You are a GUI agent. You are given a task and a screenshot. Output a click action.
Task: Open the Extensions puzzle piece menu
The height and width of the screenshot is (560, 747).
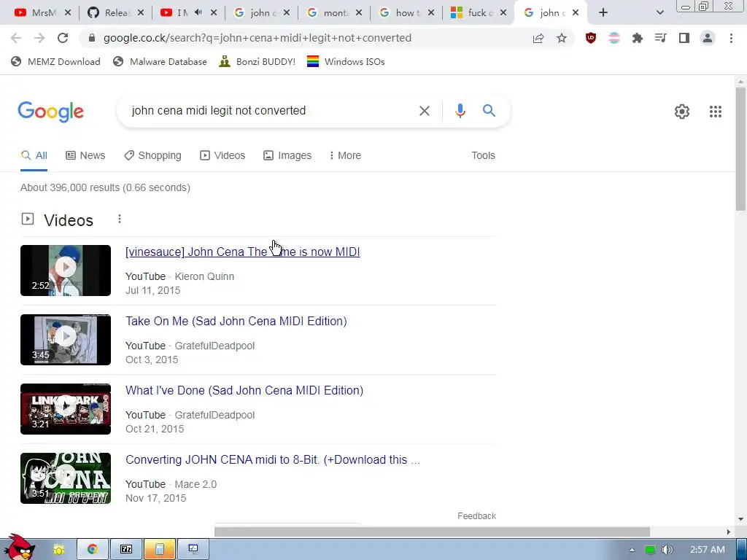pyautogui.click(x=638, y=38)
